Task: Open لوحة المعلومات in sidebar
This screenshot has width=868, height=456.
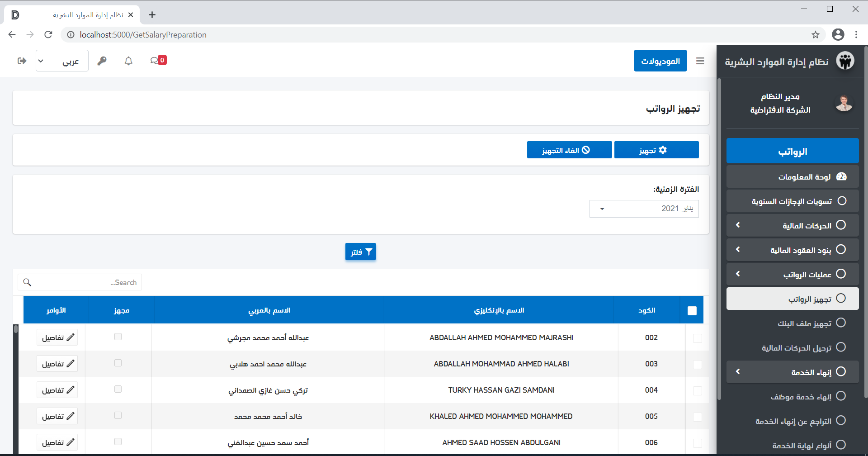Action: point(793,176)
